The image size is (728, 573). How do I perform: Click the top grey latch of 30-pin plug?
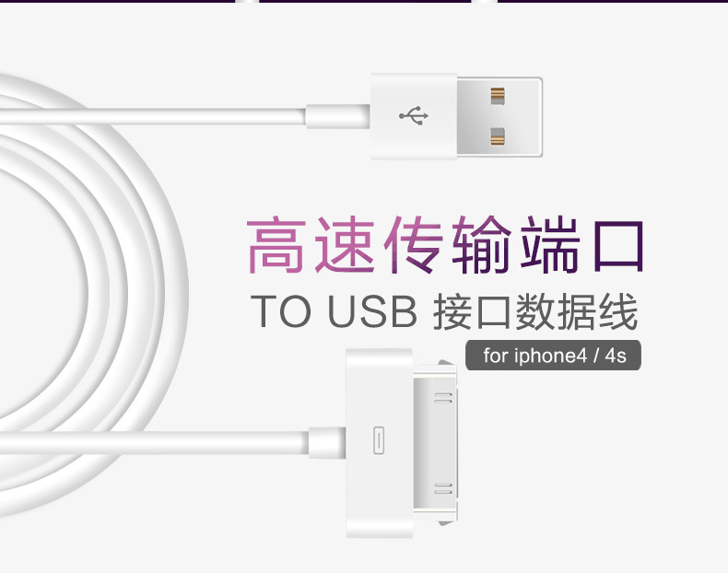446,363
